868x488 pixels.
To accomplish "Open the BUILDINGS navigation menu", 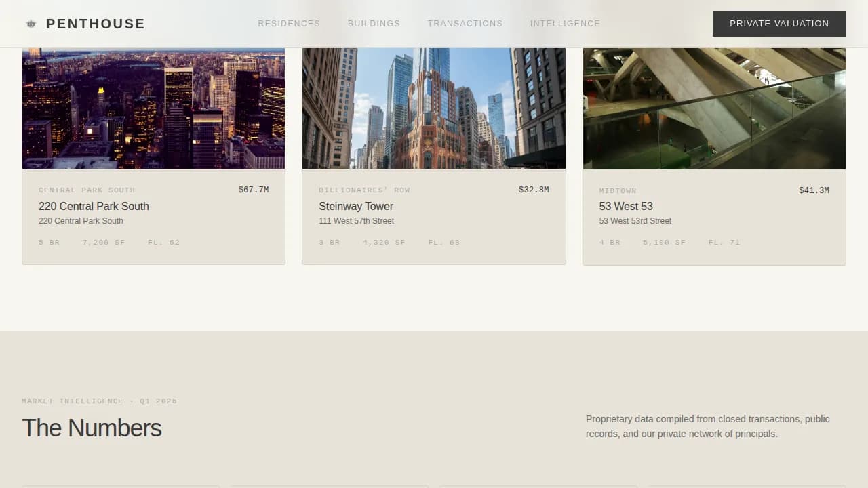I will tap(374, 23).
